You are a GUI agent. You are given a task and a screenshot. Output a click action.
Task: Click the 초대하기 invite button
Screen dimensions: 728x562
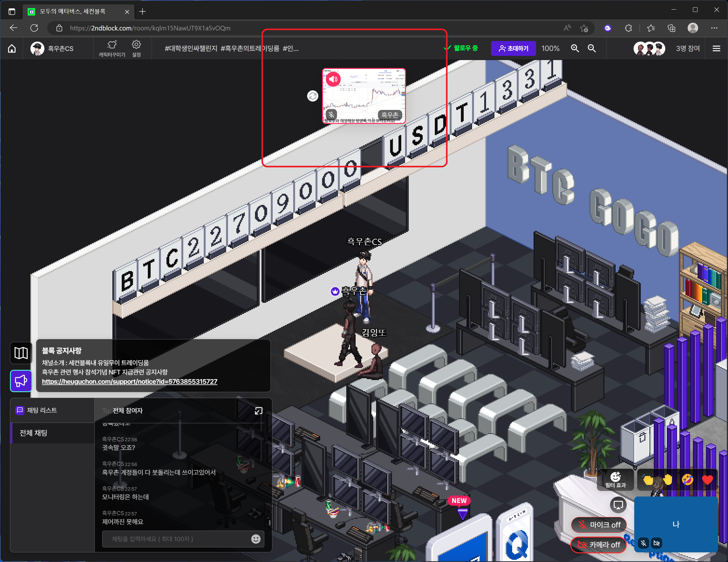pyautogui.click(x=513, y=49)
